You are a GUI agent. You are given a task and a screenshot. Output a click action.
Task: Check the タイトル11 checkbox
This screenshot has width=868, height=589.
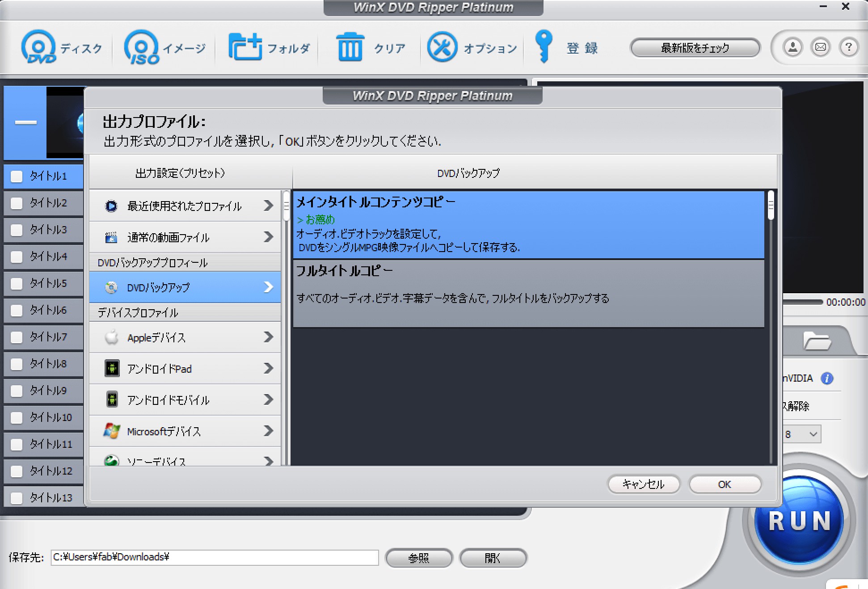point(17,445)
